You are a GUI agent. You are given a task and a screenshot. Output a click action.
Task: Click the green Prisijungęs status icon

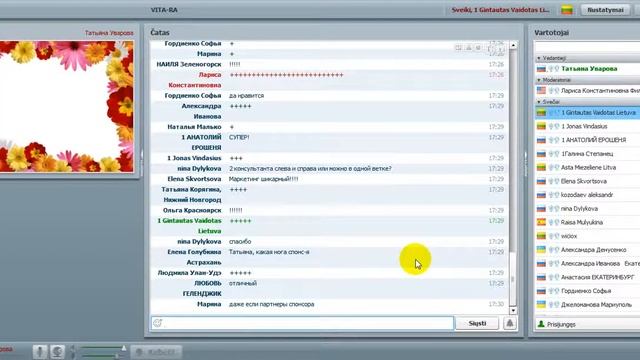coord(541,324)
